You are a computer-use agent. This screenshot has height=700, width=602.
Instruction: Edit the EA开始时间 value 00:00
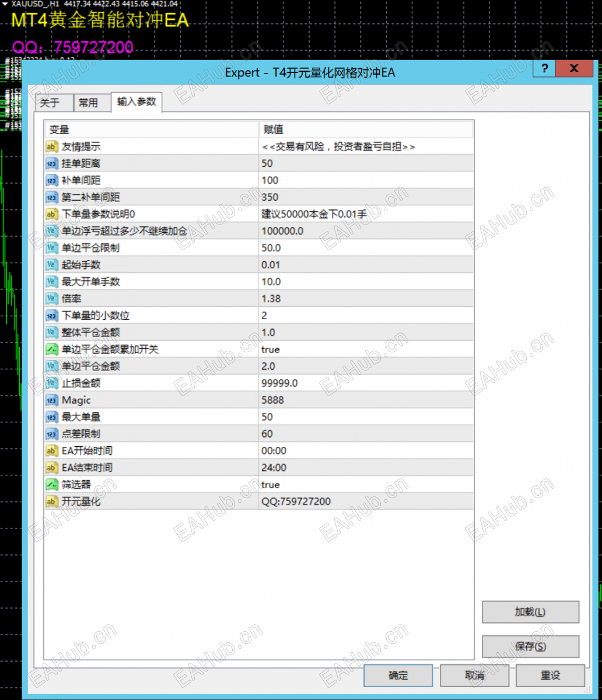pyautogui.click(x=366, y=451)
